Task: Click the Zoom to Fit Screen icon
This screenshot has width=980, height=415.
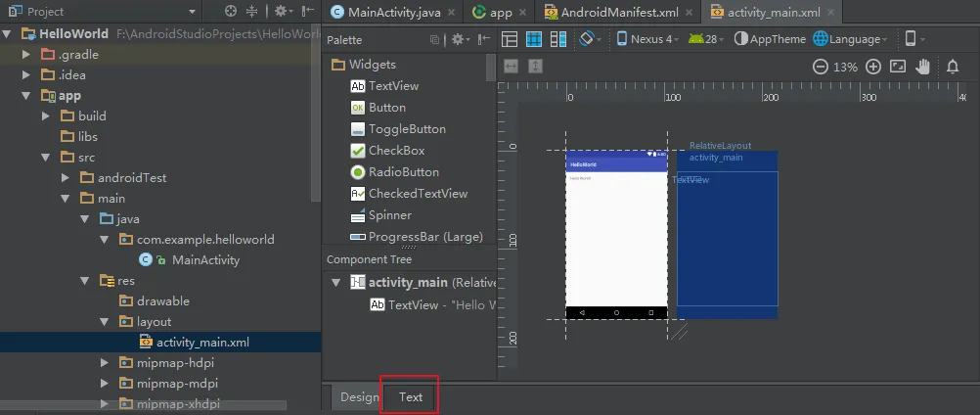Action: (x=898, y=67)
